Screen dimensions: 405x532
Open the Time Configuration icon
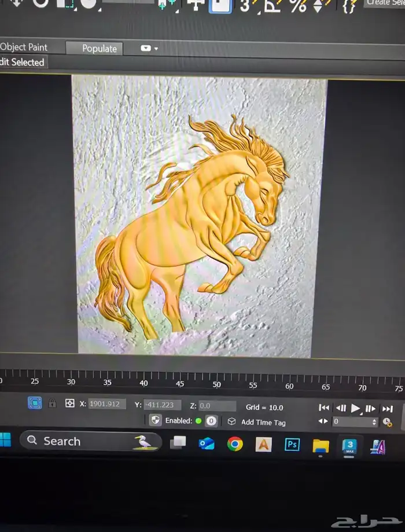(388, 423)
